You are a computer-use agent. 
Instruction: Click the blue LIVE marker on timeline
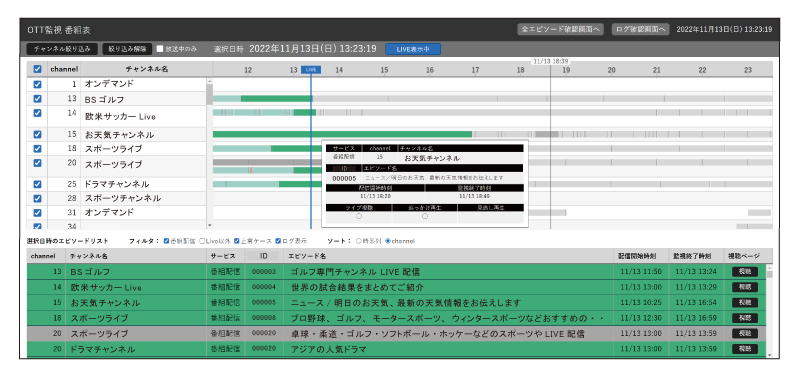click(311, 70)
